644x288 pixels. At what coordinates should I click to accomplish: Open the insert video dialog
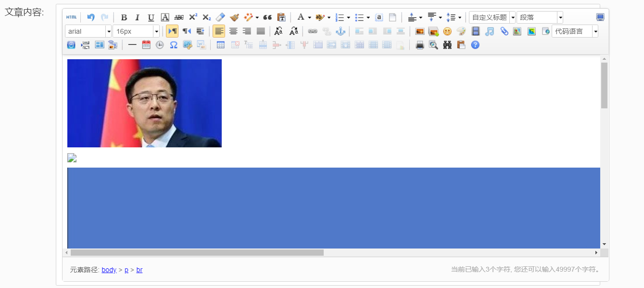click(x=476, y=31)
